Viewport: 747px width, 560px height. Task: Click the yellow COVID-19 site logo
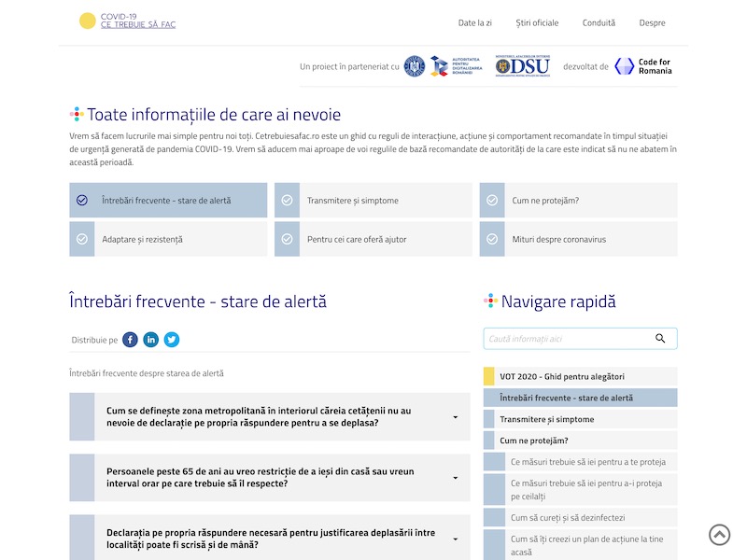(x=88, y=21)
